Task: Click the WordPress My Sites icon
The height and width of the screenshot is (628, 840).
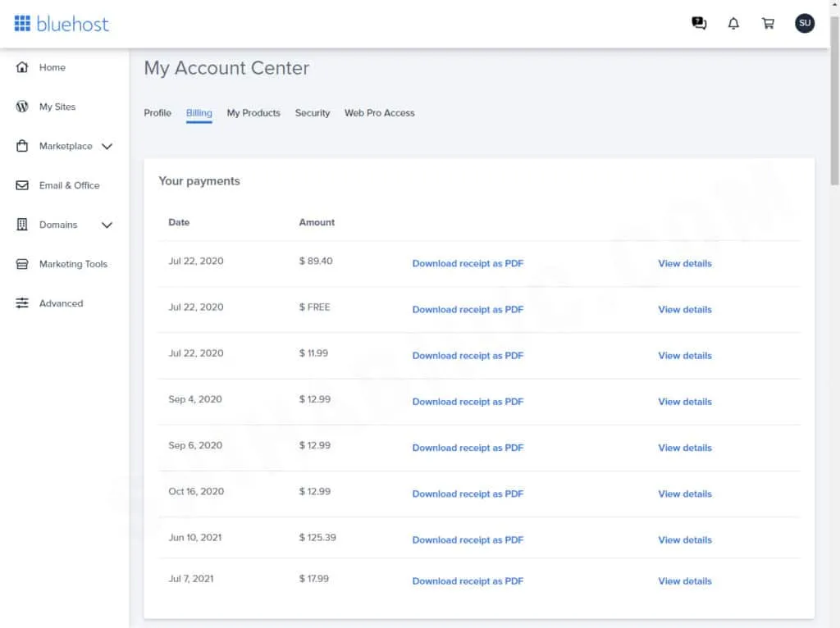Action: pyautogui.click(x=22, y=106)
